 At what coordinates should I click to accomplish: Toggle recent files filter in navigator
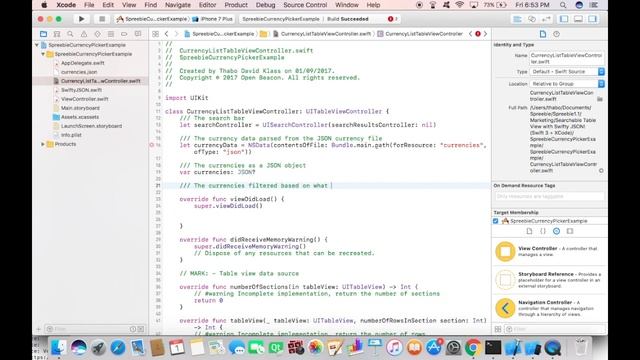(133, 329)
